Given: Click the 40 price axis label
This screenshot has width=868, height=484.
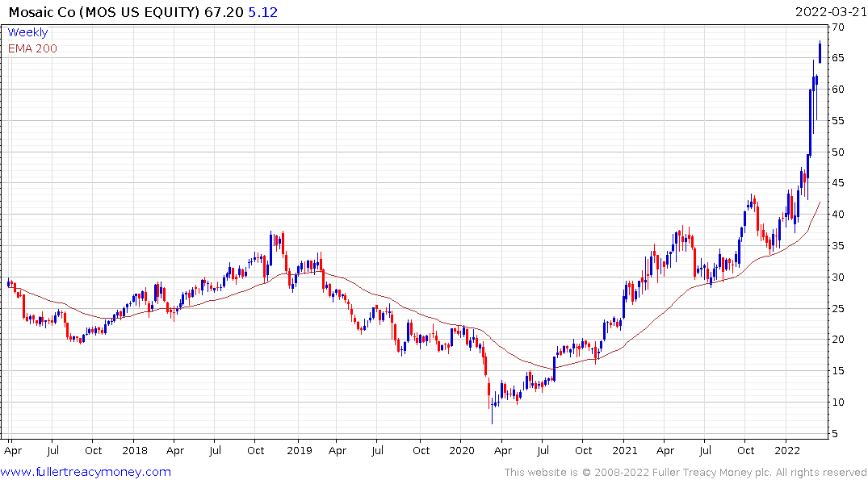Looking at the screenshot, I should (x=838, y=215).
